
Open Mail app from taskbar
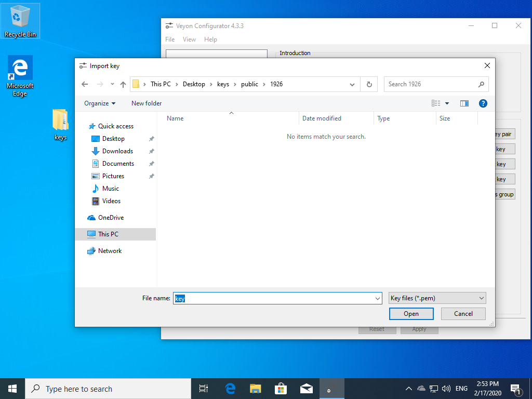tap(307, 389)
